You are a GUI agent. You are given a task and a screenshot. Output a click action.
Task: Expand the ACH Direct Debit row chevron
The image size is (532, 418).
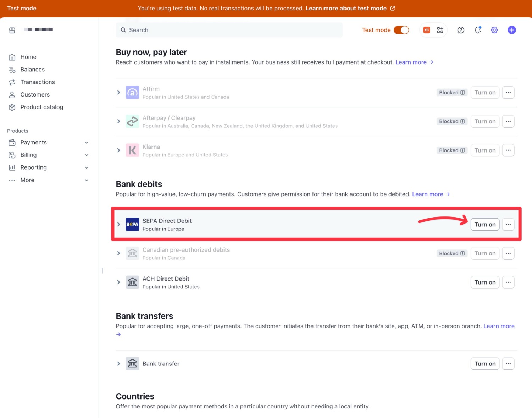(x=118, y=282)
